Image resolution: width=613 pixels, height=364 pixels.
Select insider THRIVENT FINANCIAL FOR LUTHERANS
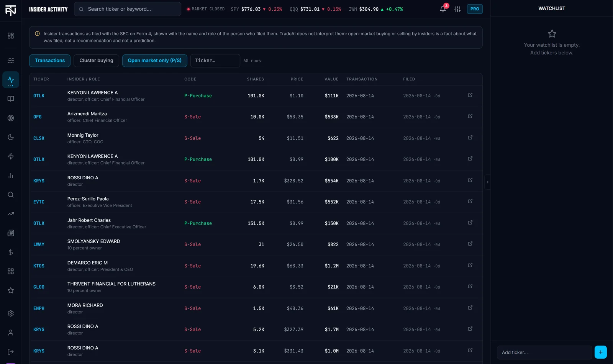(111, 284)
